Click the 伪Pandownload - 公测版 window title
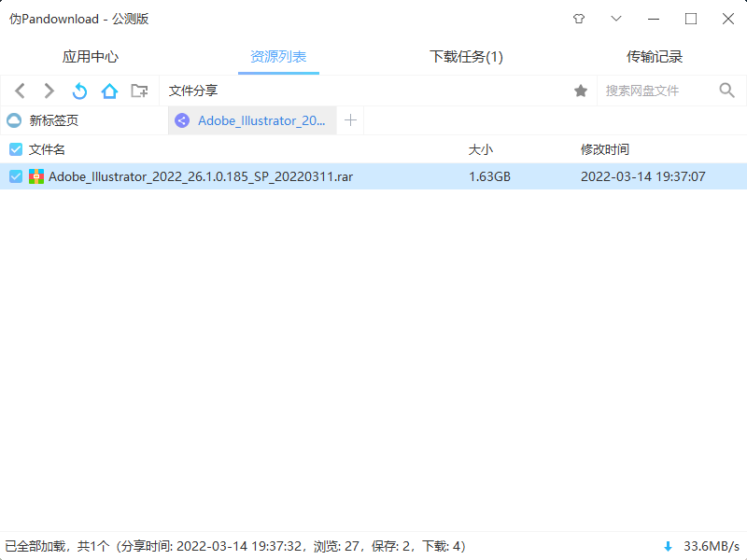Image resolution: width=747 pixels, height=560 pixels. (79, 19)
